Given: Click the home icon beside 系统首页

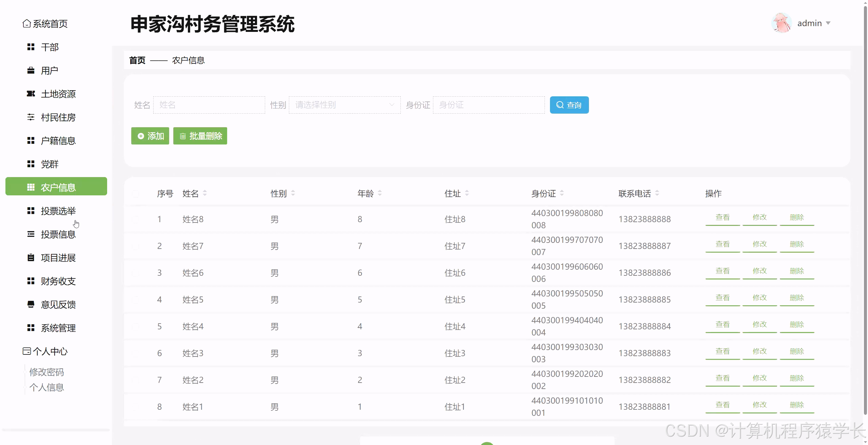Looking at the screenshot, I should (26, 24).
